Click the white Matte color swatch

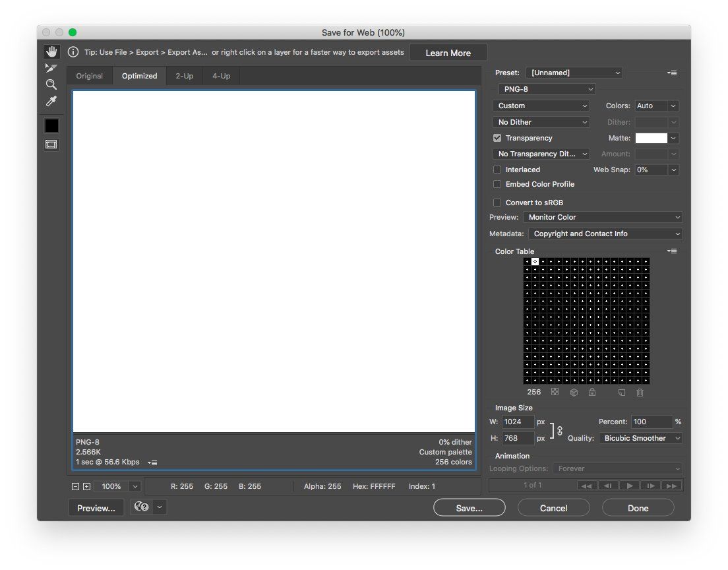(x=651, y=138)
